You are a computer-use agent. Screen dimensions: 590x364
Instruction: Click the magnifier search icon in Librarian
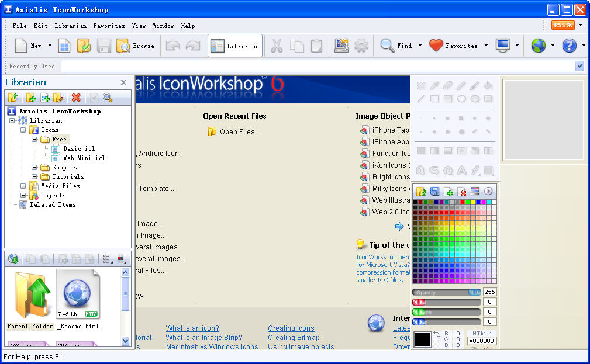(x=108, y=98)
